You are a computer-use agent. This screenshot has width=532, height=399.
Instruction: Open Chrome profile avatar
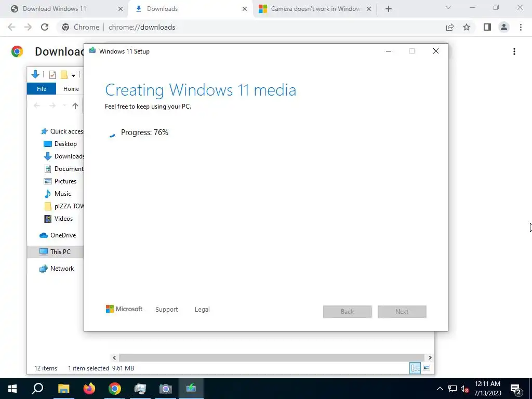point(504,27)
